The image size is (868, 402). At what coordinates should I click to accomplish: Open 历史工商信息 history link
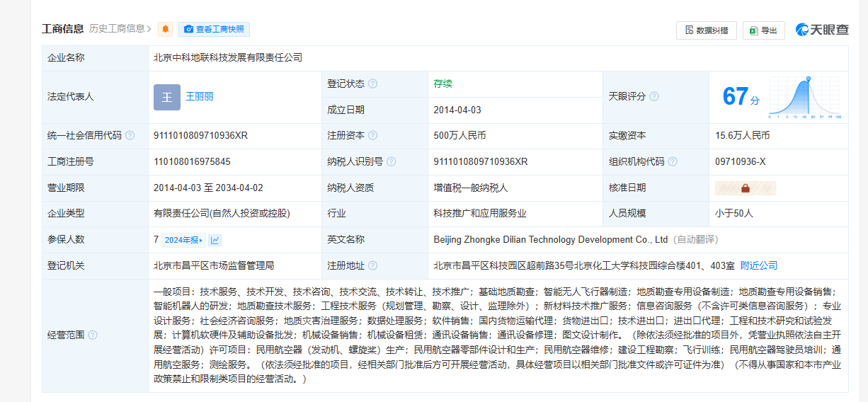click(x=120, y=29)
